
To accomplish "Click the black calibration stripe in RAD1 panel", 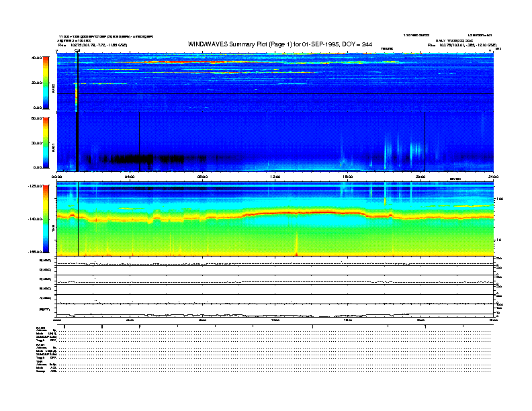I will 77,142.
